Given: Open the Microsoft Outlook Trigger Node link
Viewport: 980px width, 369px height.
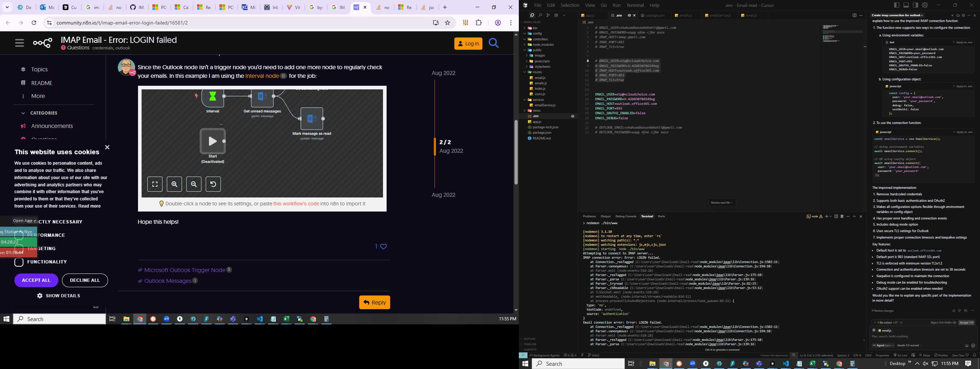Looking at the screenshot, I should 185,270.
